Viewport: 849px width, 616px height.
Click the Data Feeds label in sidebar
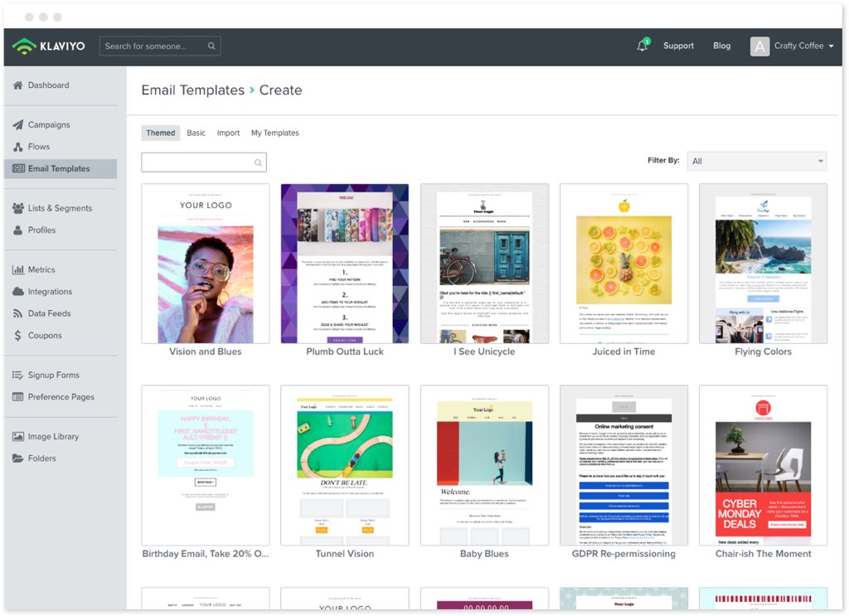click(49, 313)
